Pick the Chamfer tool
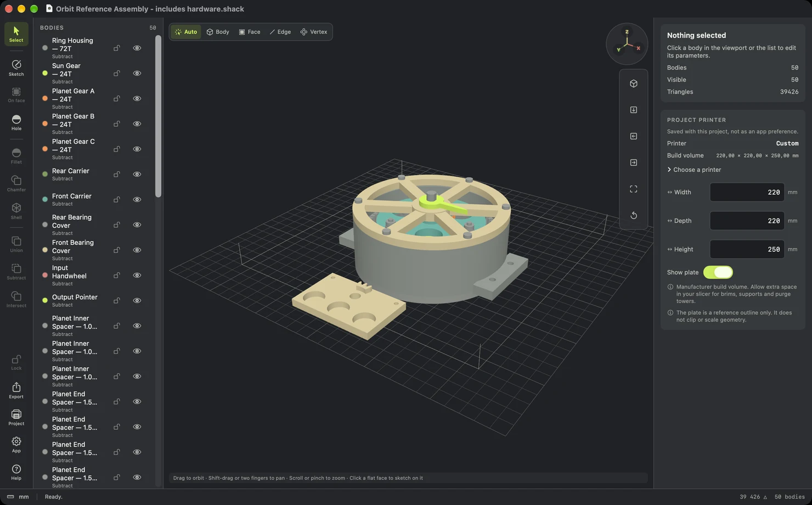 (x=16, y=183)
